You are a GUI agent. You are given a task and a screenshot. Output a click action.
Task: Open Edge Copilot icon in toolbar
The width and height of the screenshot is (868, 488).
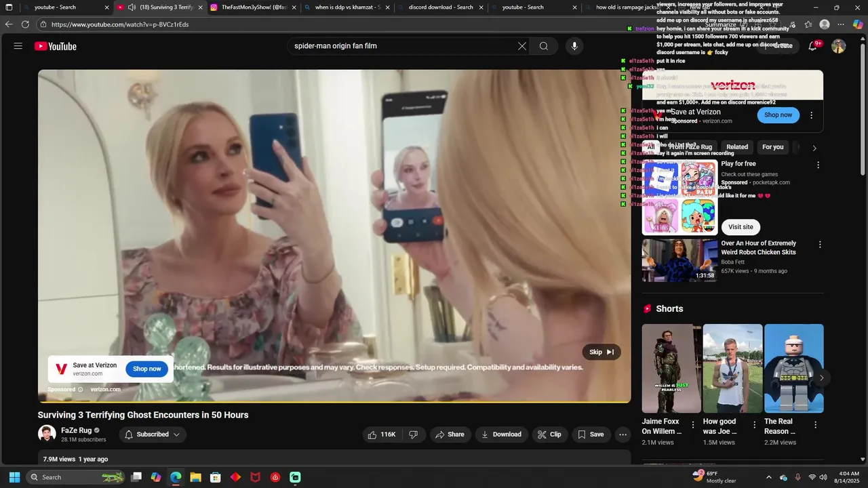tap(857, 24)
